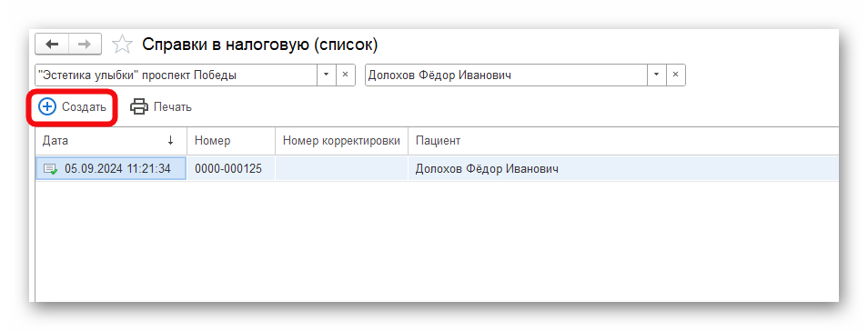Click the Номер корректировки column header
This screenshot has width=868, height=331.
pos(341,141)
